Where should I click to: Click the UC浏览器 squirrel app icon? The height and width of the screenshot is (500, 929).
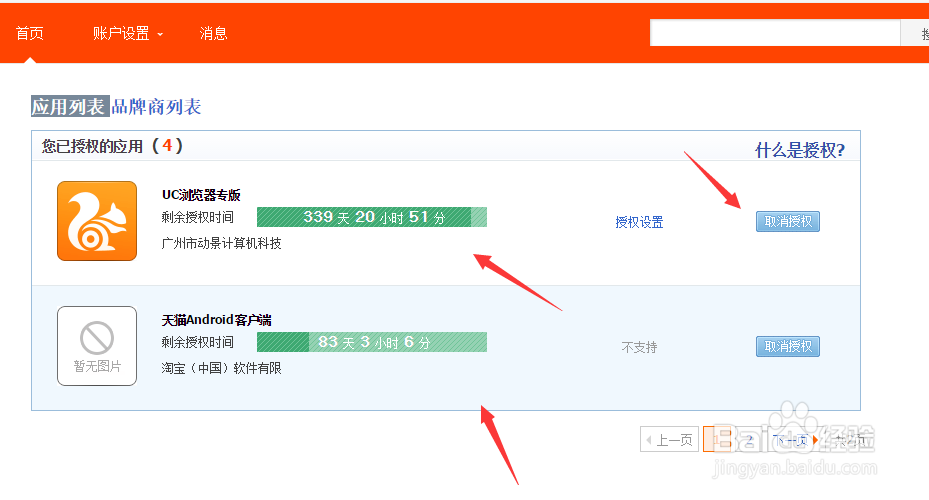point(97,221)
